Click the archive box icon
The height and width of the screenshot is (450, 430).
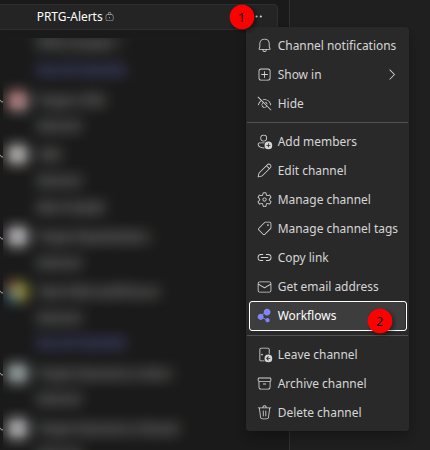pos(264,384)
